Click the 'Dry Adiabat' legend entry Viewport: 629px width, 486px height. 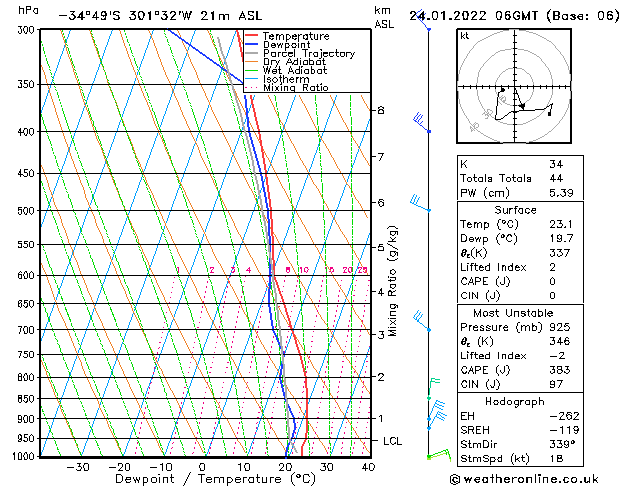[x=294, y=62]
